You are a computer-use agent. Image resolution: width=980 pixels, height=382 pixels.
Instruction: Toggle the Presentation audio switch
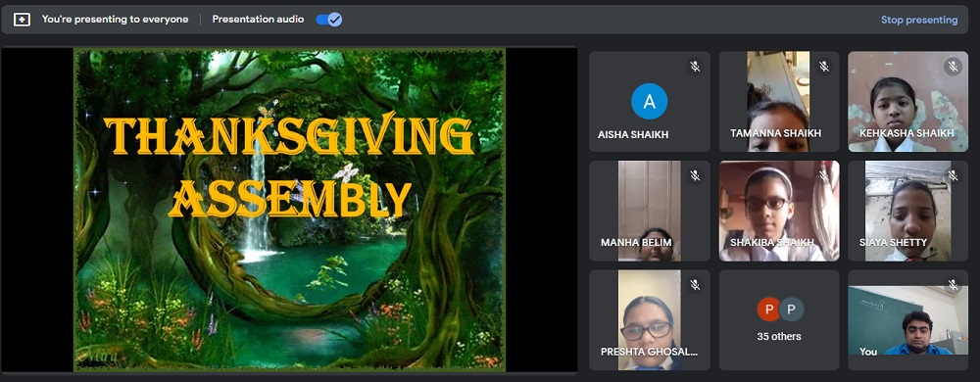click(328, 20)
